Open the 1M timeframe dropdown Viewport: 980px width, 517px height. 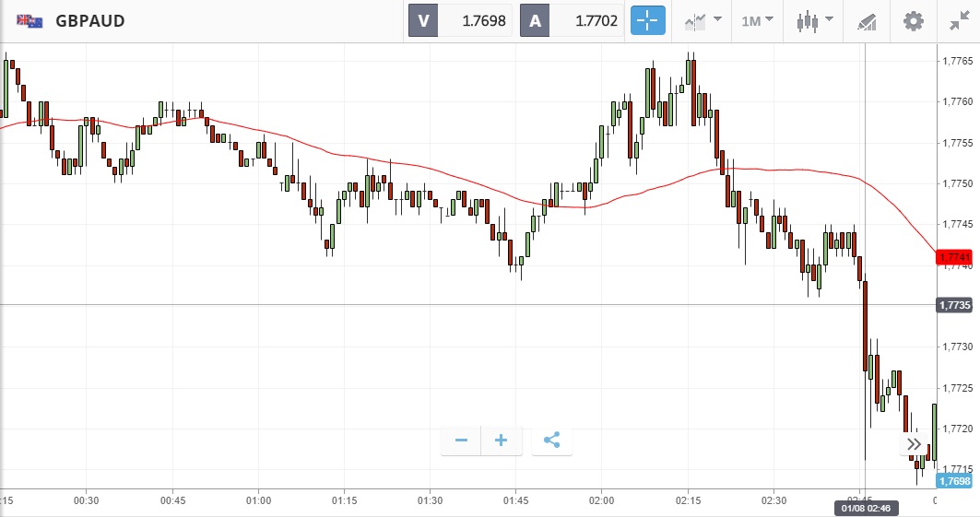(757, 20)
